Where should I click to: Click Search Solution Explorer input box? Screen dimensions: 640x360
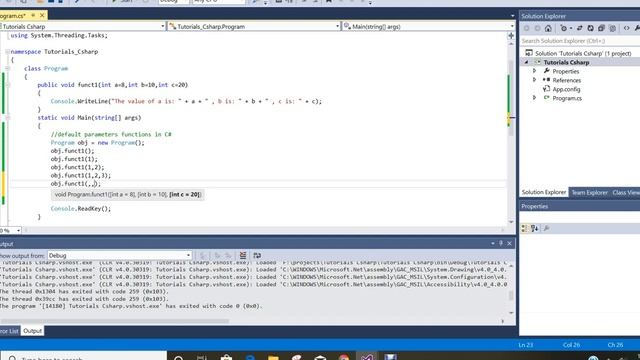point(580,41)
